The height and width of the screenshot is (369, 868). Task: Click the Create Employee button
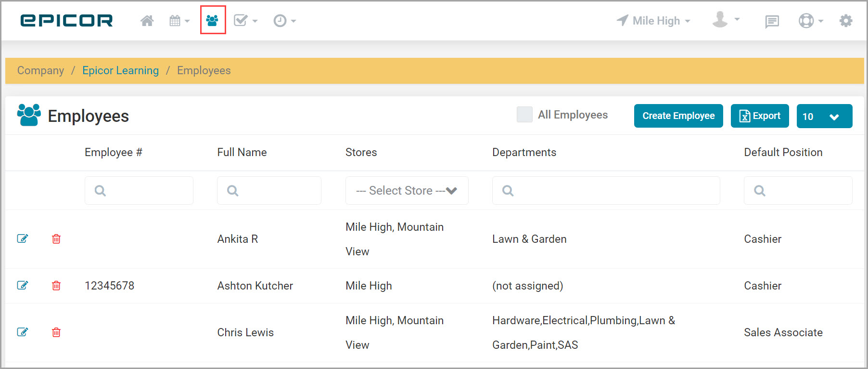678,116
